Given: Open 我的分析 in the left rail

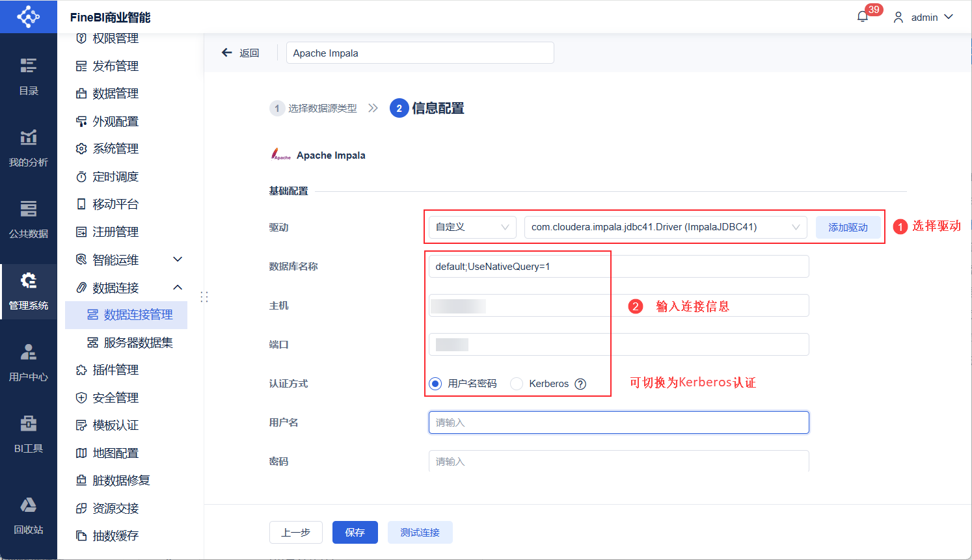Looking at the screenshot, I should coord(29,148).
